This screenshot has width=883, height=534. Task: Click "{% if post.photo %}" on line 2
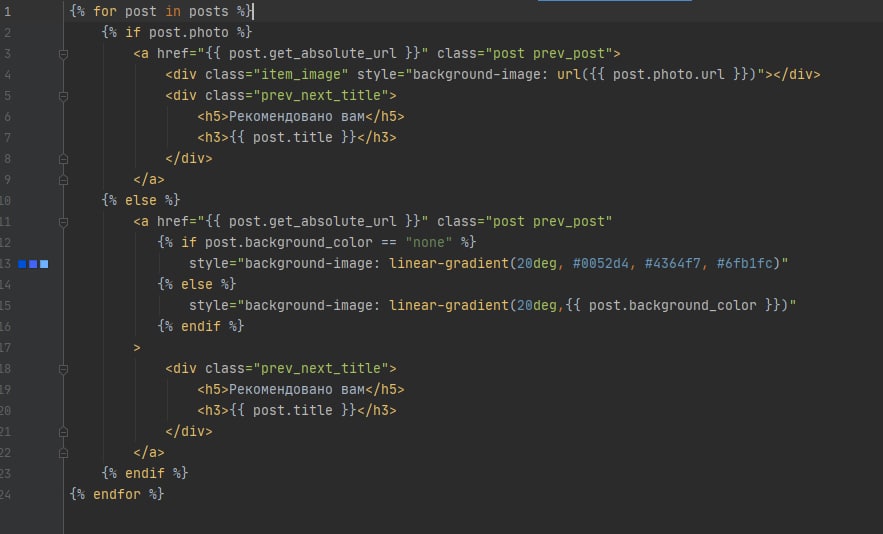(176, 33)
